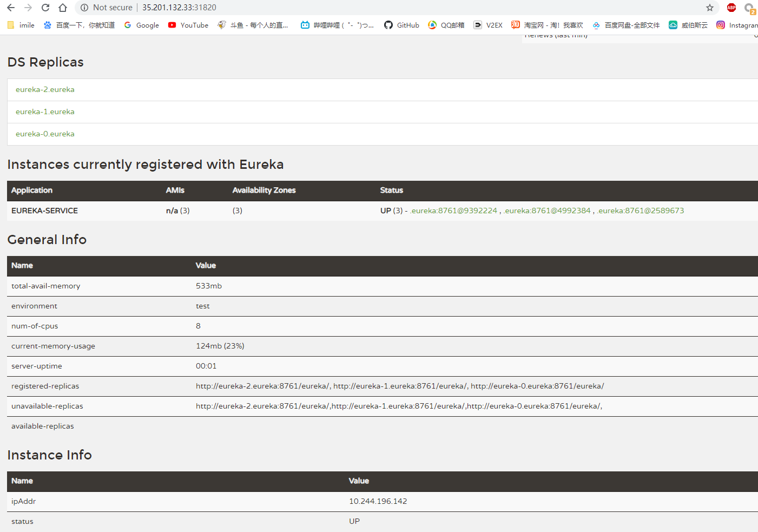Open the ABP Adblock extension icon
This screenshot has height=532, width=758.
[x=731, y=8]
